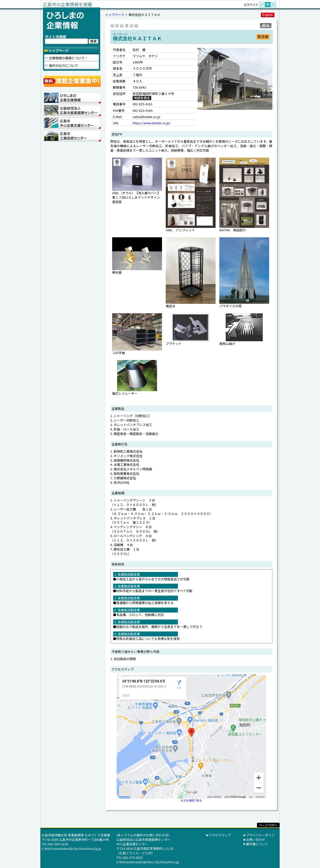This screenshot has height=868, width=320.
Task: Click the site search input field
Action: [66, 41]
